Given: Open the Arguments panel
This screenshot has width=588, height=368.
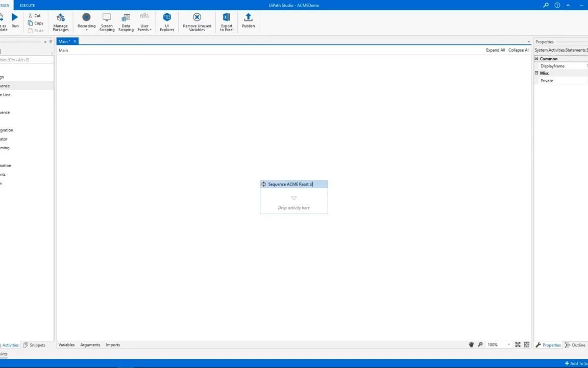Looking at the screenshot, I should point(90,344).
